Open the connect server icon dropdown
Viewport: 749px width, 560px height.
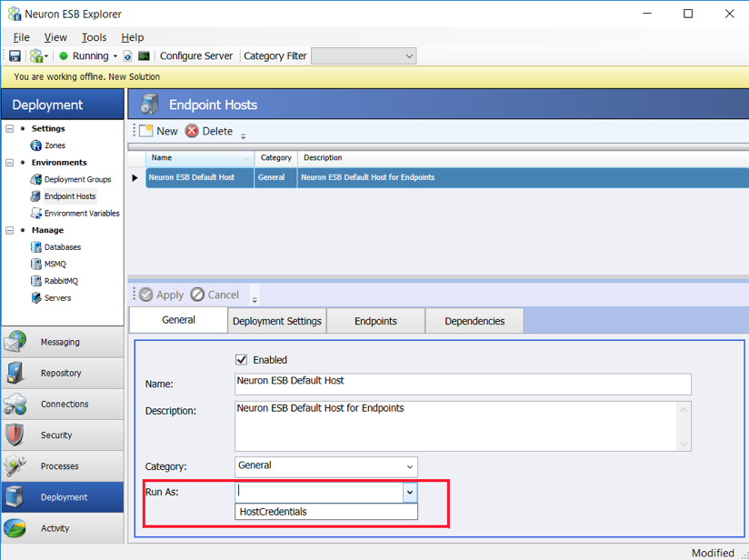46,56
